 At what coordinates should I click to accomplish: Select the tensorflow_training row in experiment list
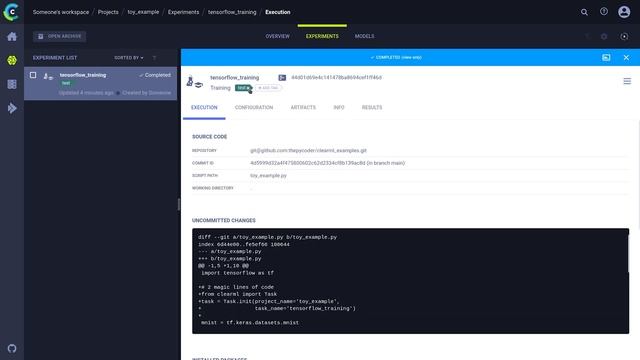tap(100, 84)
